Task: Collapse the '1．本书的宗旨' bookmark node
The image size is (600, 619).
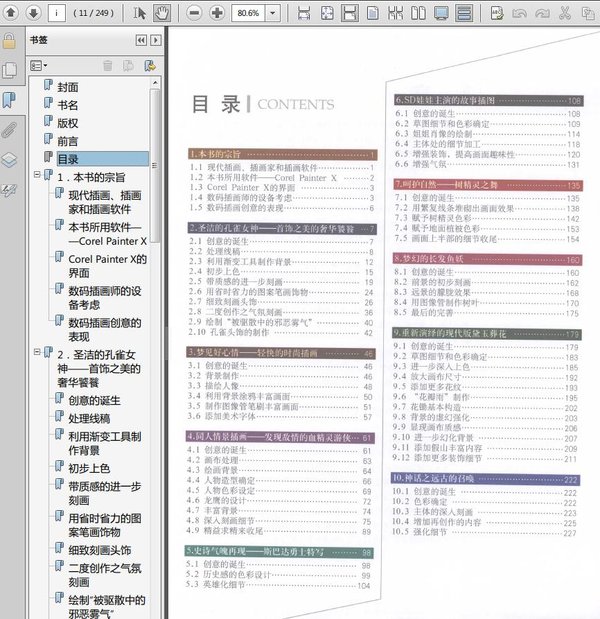Action: click(x=37, y=176)
